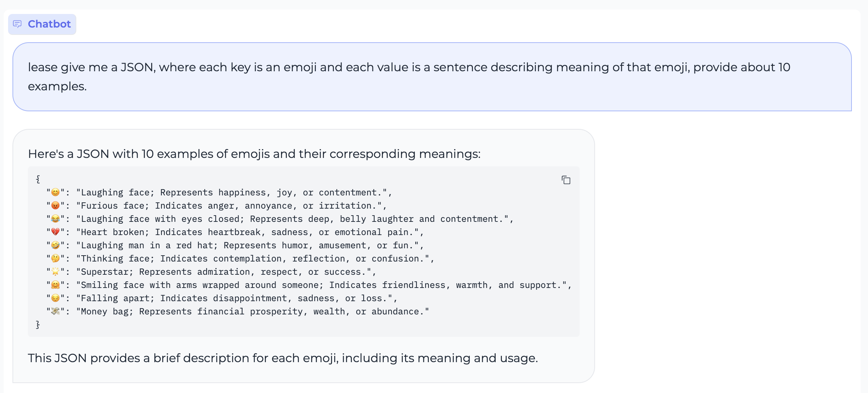Click the thinking face emoji
The width and height of the screenshot is (868, 393).
[x=55, y=259]
